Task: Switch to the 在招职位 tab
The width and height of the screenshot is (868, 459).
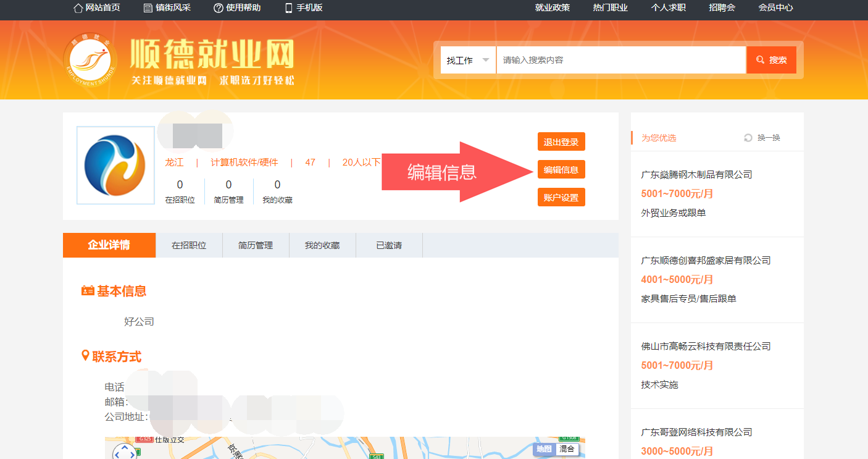Action: [189, 245]
